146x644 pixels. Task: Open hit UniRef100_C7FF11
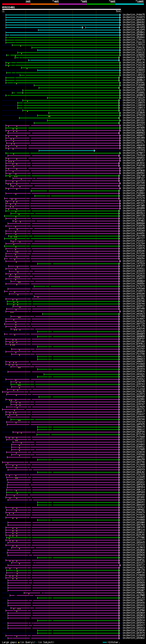pos(133,40)
